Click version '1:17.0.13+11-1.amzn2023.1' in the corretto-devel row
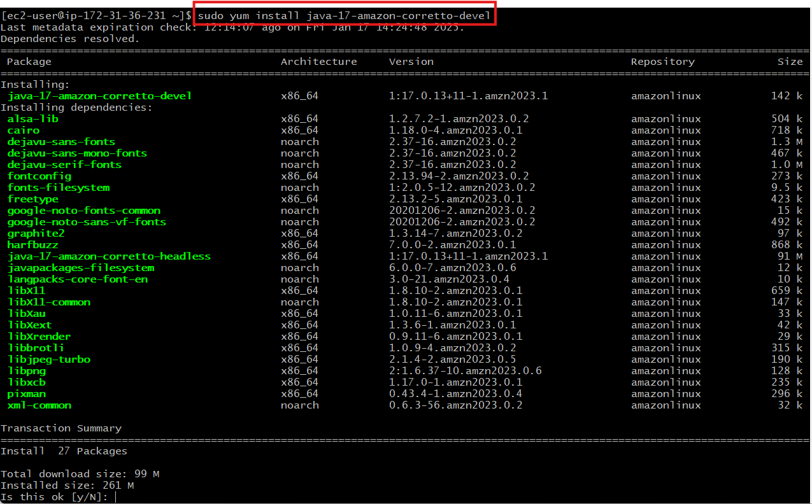Viewport: 812px width, 504px height. point(469,96)
